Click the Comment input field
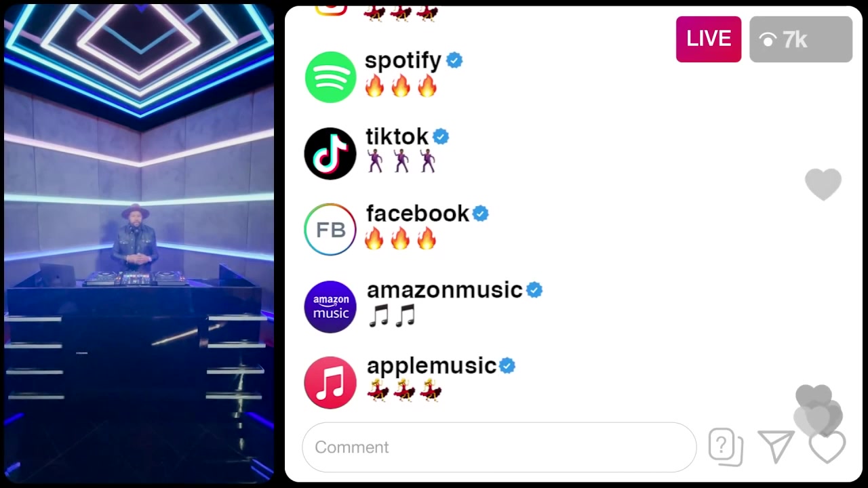Screen dimensions: 868x488 [499, 447]
